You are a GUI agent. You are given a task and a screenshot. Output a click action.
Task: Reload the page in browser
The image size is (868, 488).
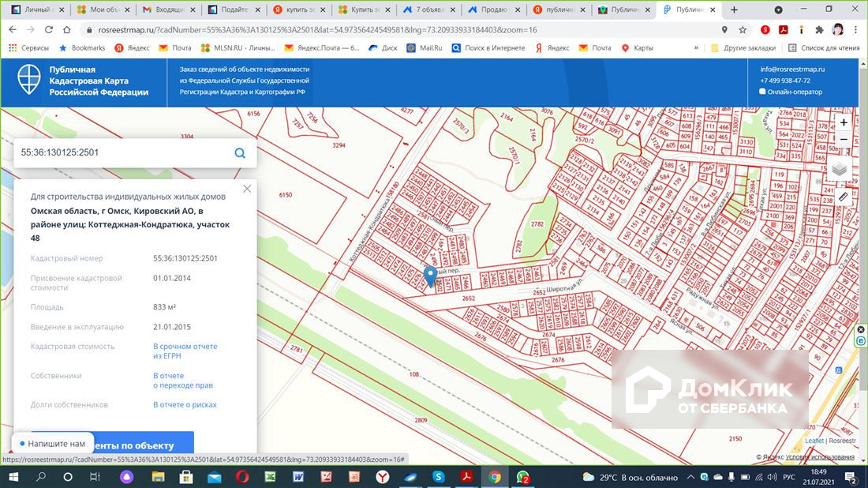(49, 29)
